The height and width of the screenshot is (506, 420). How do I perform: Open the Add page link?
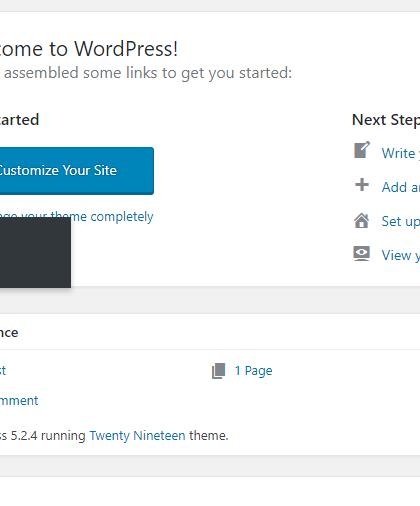pyautogui.click(x=401, y=187)
